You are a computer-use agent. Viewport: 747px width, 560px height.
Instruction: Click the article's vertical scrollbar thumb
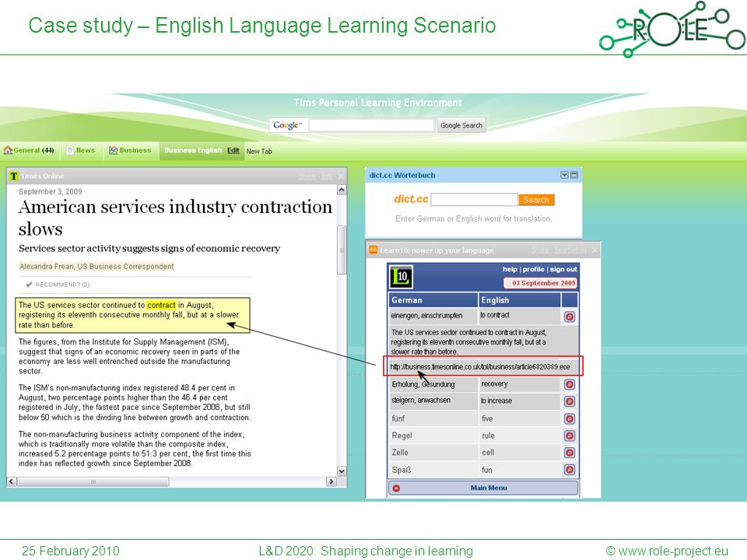(342, 250)
